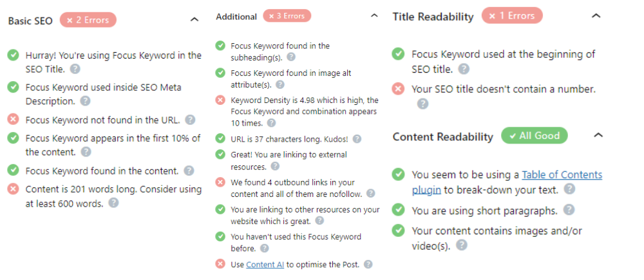Collapse the Content Readability section
This screenshot has height=280, width=644.
pos(598,135)
